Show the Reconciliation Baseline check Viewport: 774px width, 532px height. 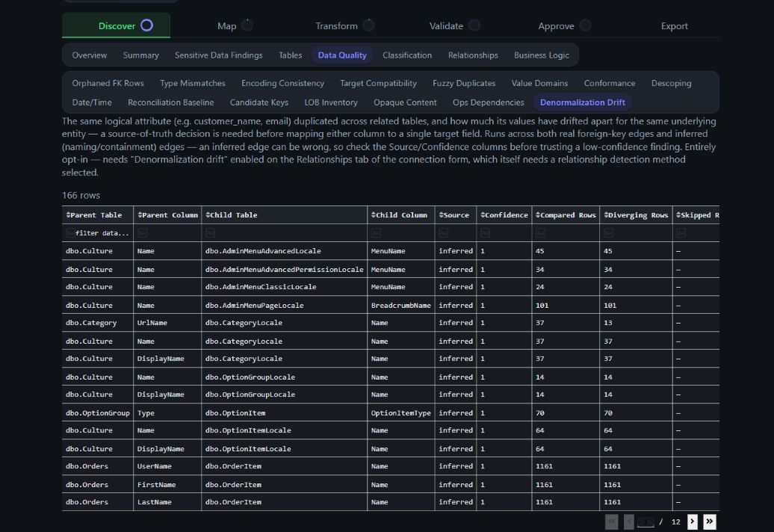171,102
